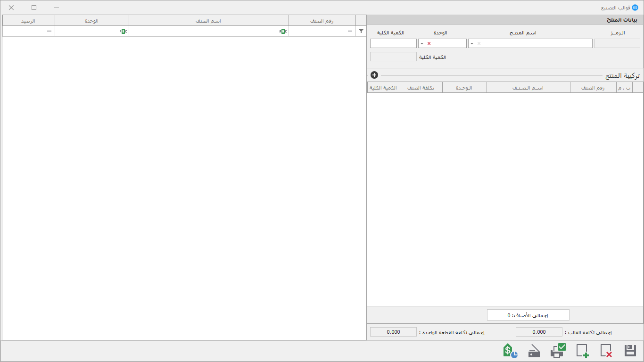Click the ABC filter icon under اسم الصنف
644x362 pixels.
point(283,31)
